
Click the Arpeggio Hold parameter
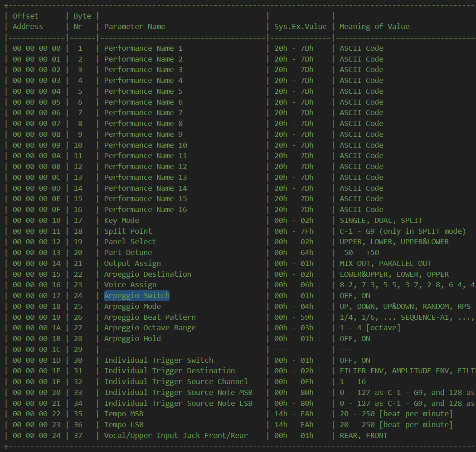[x=132, y=339]
